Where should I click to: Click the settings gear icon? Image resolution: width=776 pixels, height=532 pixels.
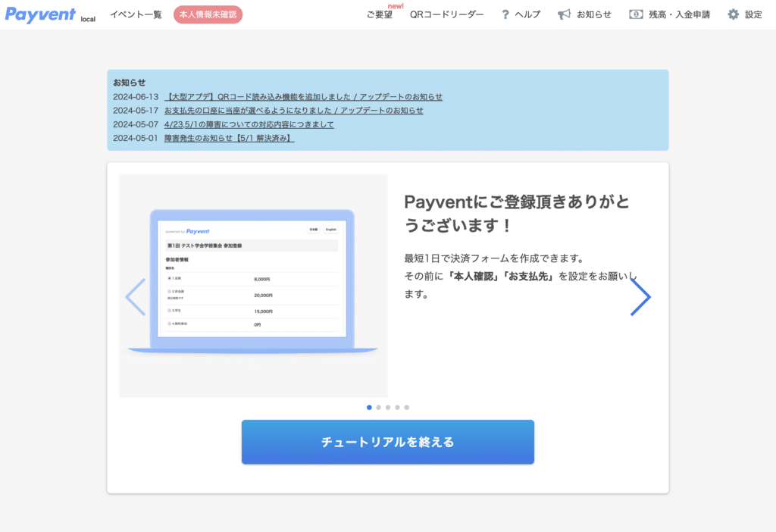pos(733,15)
